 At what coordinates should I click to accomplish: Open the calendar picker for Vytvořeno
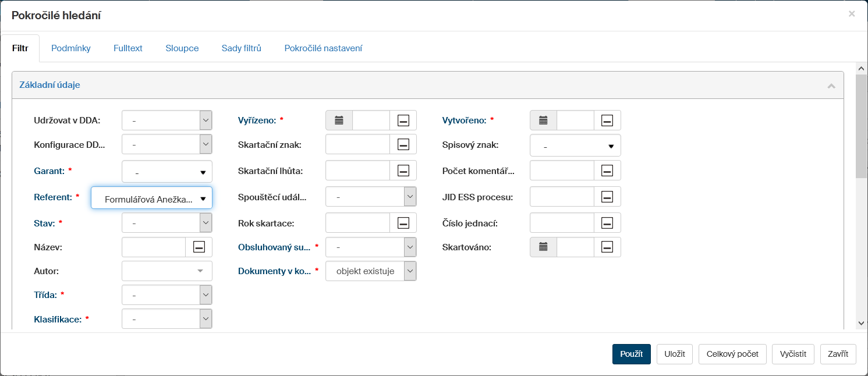point(543,120)
